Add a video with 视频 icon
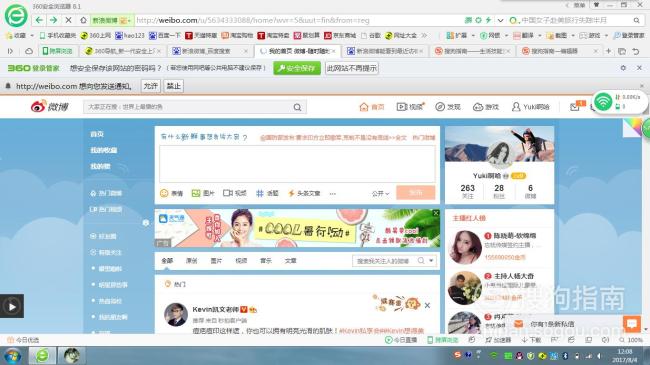Screen dimensions: 650x365 click(235, 193)
